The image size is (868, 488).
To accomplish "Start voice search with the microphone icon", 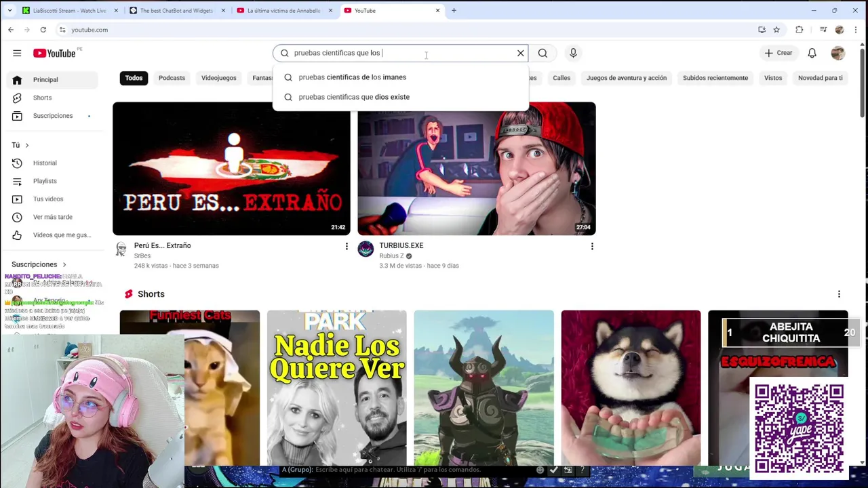I will click(573, 53).
